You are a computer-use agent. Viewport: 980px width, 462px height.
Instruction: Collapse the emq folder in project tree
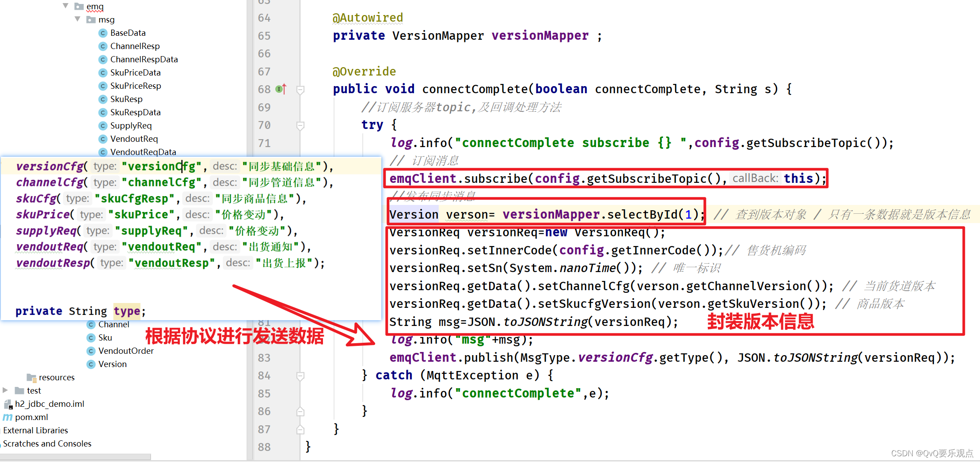[x=66, y=6]
